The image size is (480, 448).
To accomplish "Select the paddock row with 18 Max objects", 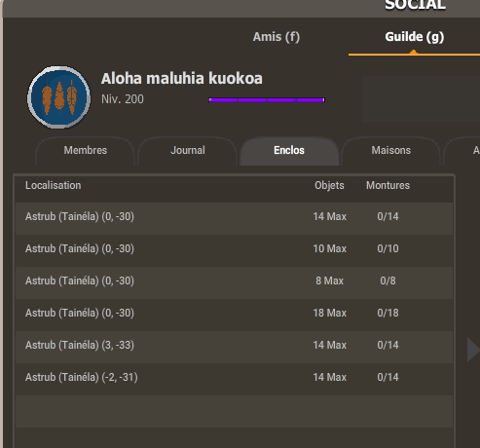I will pos(234,313).
